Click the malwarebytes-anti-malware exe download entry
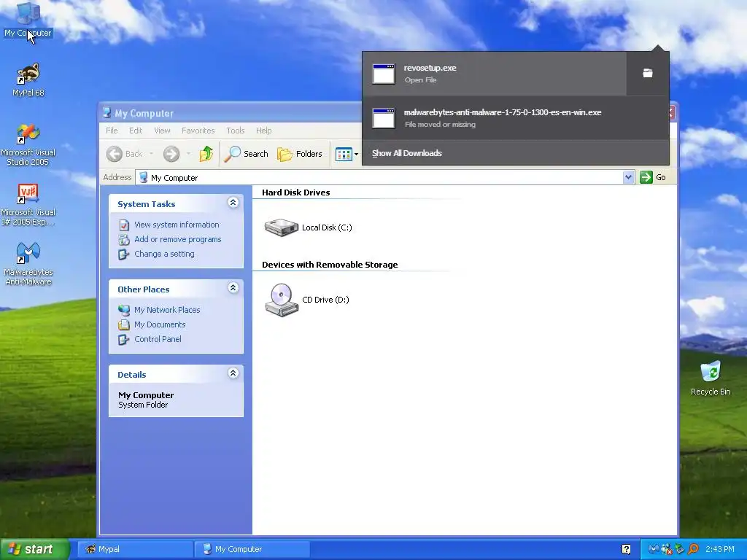 (516, 118)
